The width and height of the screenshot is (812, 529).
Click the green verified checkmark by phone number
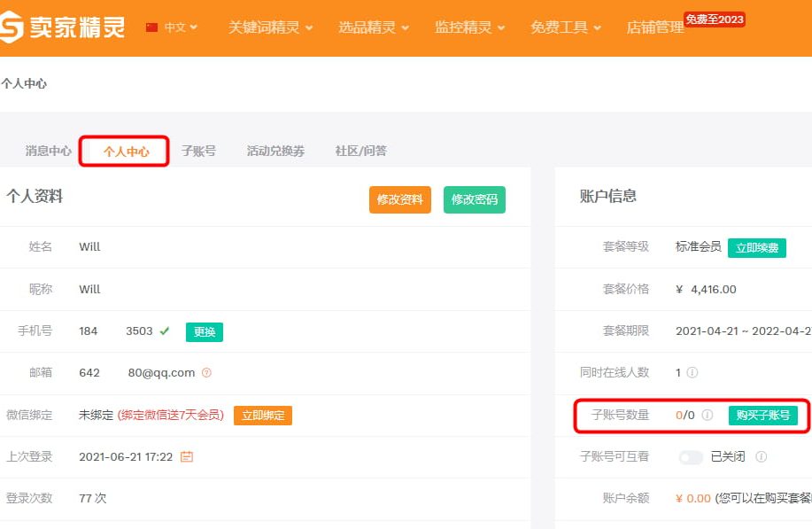coord(165,331)
